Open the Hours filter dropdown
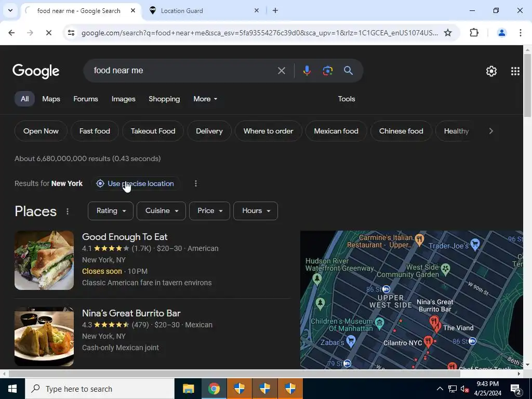Screen dimensions: 532x399 (x=256, y=211)
